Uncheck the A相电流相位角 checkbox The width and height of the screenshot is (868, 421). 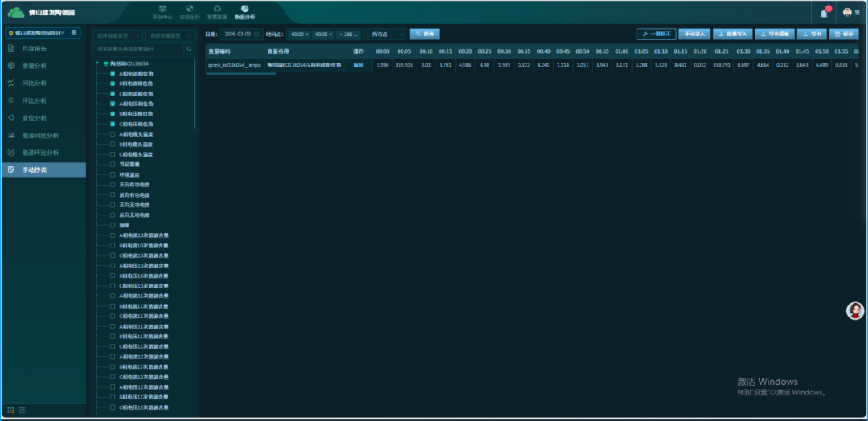click(113, 73)
